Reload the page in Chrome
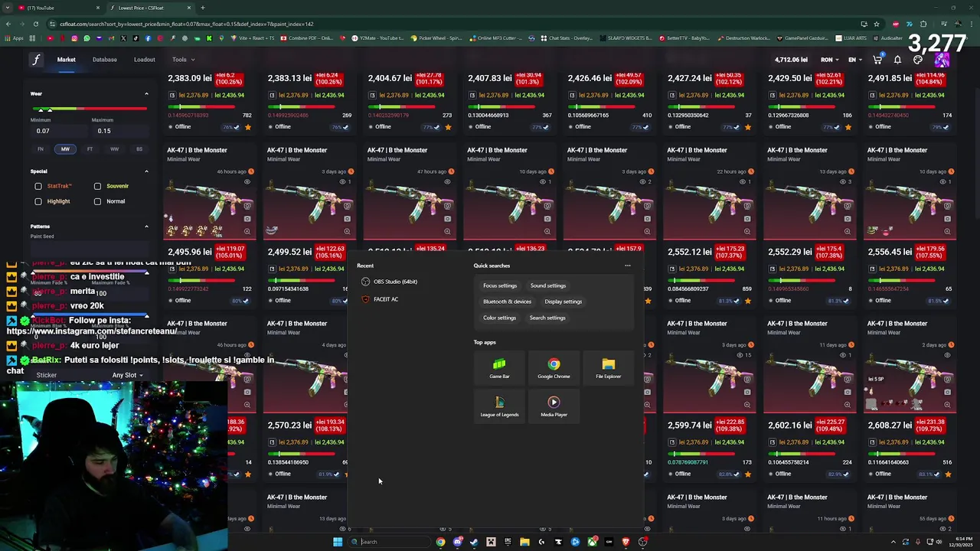Screen dimensions: 980x551 (36, 24)
